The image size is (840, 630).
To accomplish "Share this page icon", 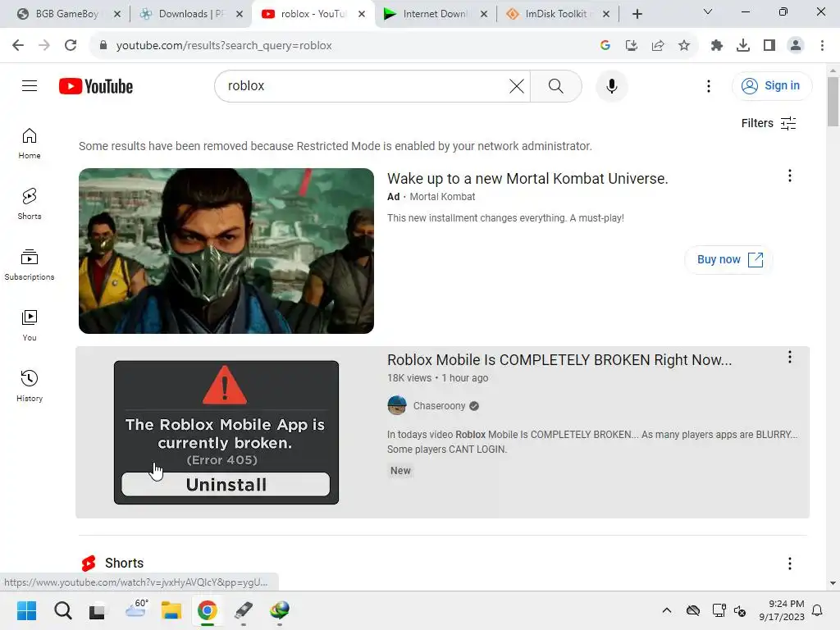I will click(x=658, y=46).
